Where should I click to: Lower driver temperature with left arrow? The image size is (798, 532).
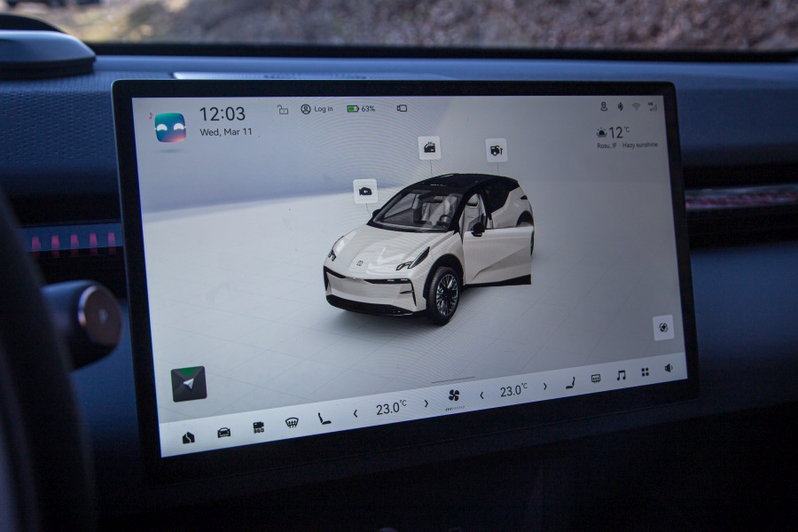click(356, 414)
